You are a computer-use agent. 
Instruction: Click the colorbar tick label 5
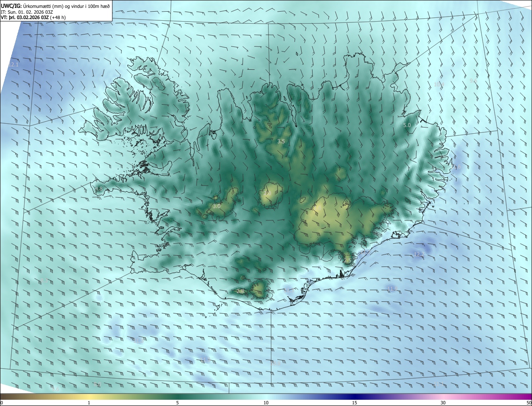tap(177, 403)
